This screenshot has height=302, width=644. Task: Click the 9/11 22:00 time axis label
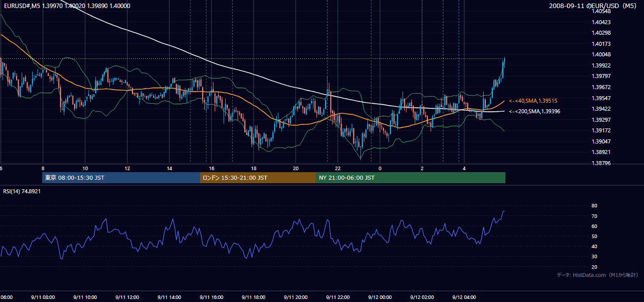[338, 297]
